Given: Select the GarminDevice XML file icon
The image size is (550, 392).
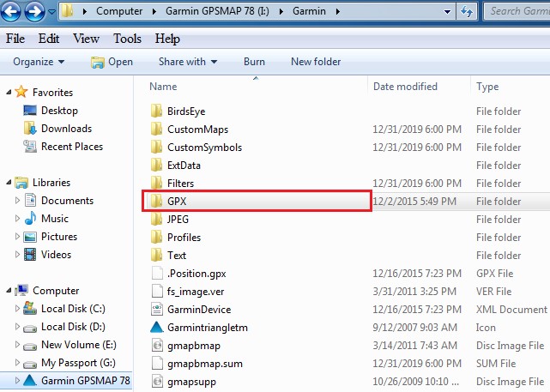Looking at the screenshot, I should [x=157, y=309].
